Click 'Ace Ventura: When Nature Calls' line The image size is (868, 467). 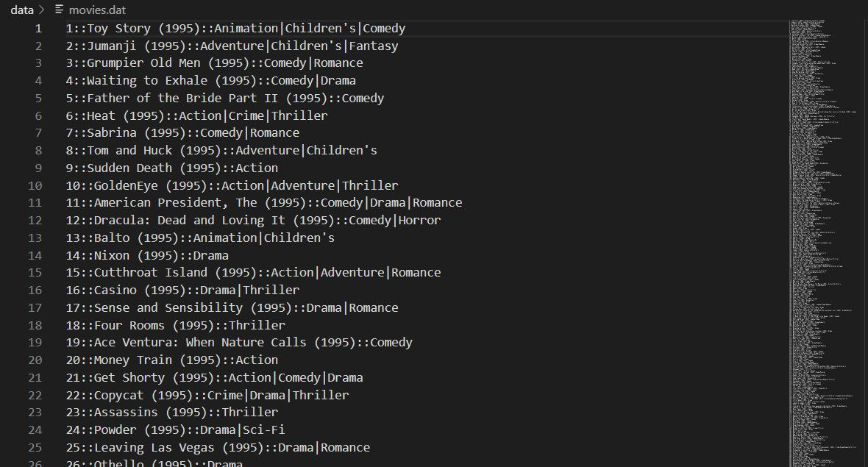239,343
